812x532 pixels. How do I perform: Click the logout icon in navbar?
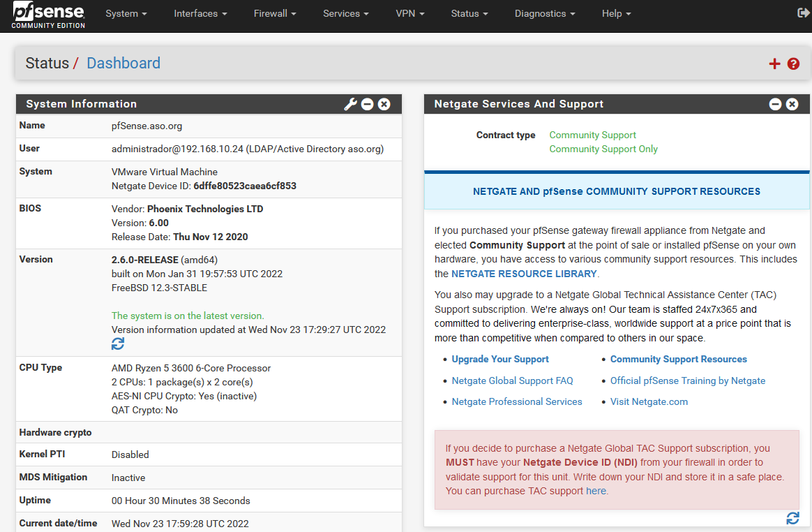pyautogui.click(x=802, y=13)
